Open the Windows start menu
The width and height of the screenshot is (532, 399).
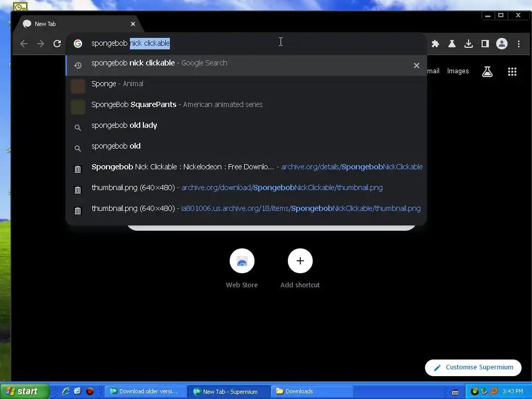tap(24, 391)
